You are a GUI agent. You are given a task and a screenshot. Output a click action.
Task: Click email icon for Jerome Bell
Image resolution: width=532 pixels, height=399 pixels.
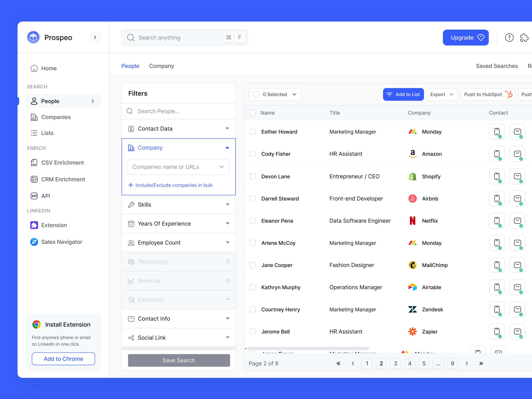click(517, 331)
